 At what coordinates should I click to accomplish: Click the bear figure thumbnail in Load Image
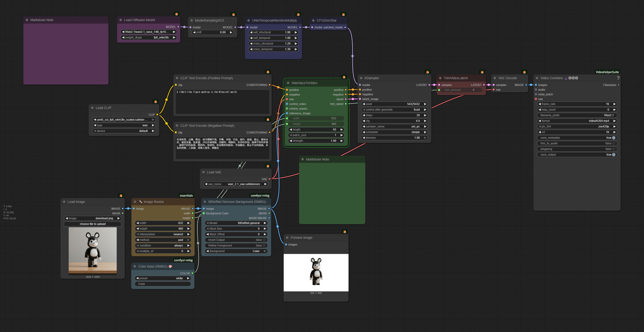click(x=93, y=250)
